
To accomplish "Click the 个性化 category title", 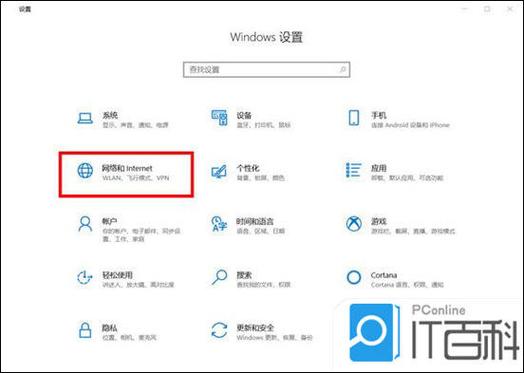I will pyautogui.click(x=248, y=168).
